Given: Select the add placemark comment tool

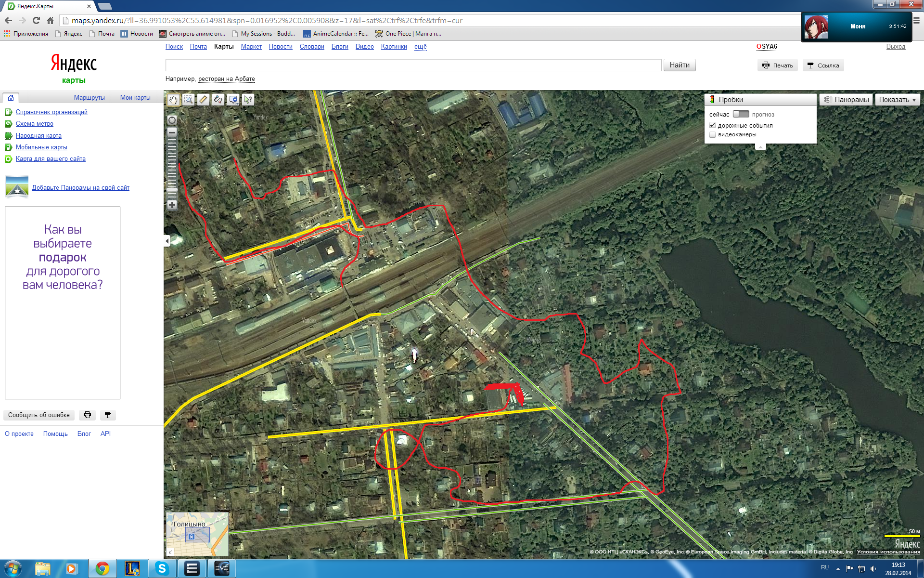Looking at the screenshot, I should (x=233, y=100).
